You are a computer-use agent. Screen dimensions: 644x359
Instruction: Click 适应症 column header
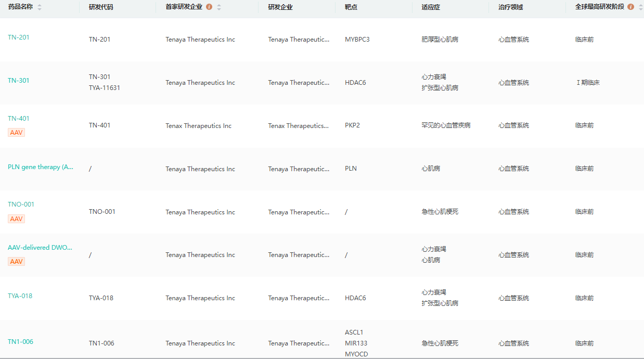(x=431, y=7)
